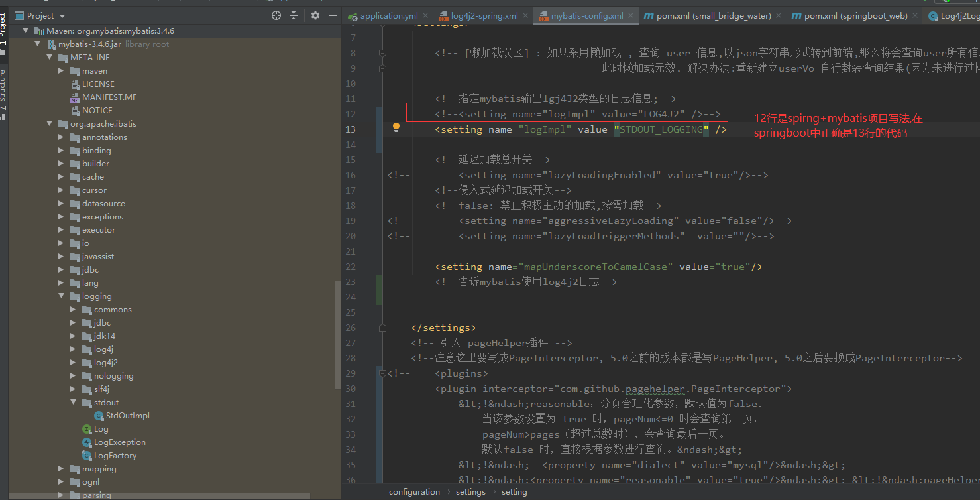
Task: Expand the mapping package node
Action: pyautogui.click(x=61, y=468)
